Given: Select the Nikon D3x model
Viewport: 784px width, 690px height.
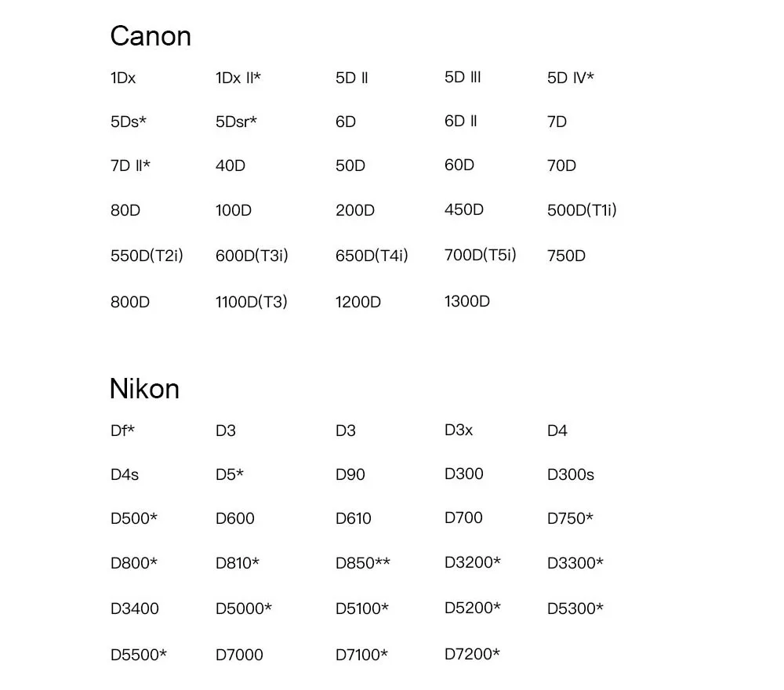Looking at the screenshot, I should (x=459, y=430).
